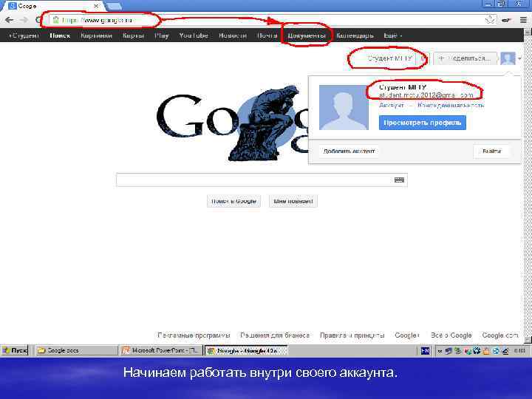Click the address bar with google.ru
532x399 pixels.
[x=271, y=20]
